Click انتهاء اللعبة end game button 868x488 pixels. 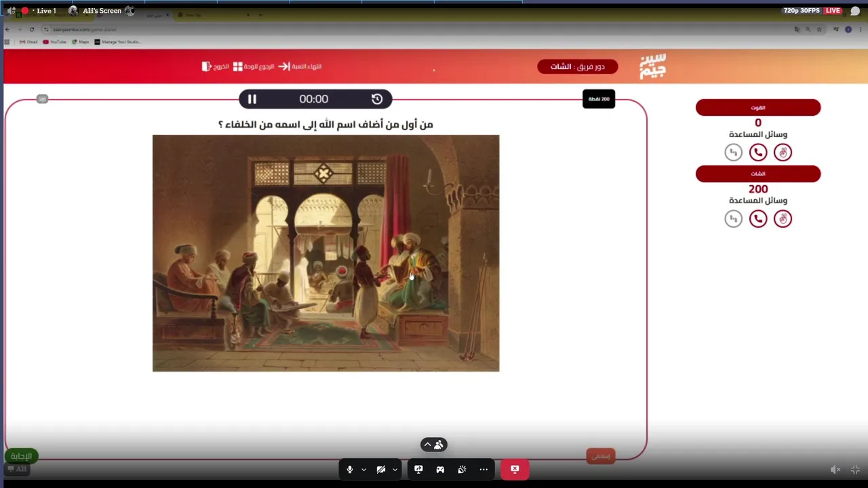300,66
